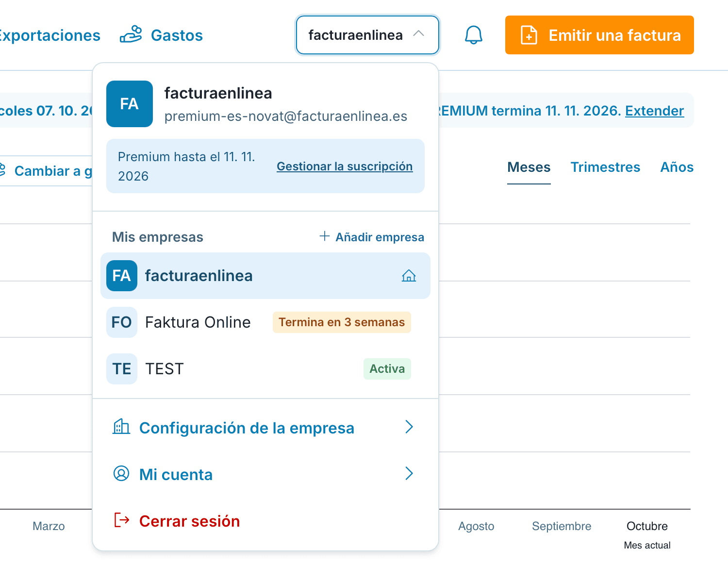
Task: Open the notifications bell
Action: tap(473, 35)
